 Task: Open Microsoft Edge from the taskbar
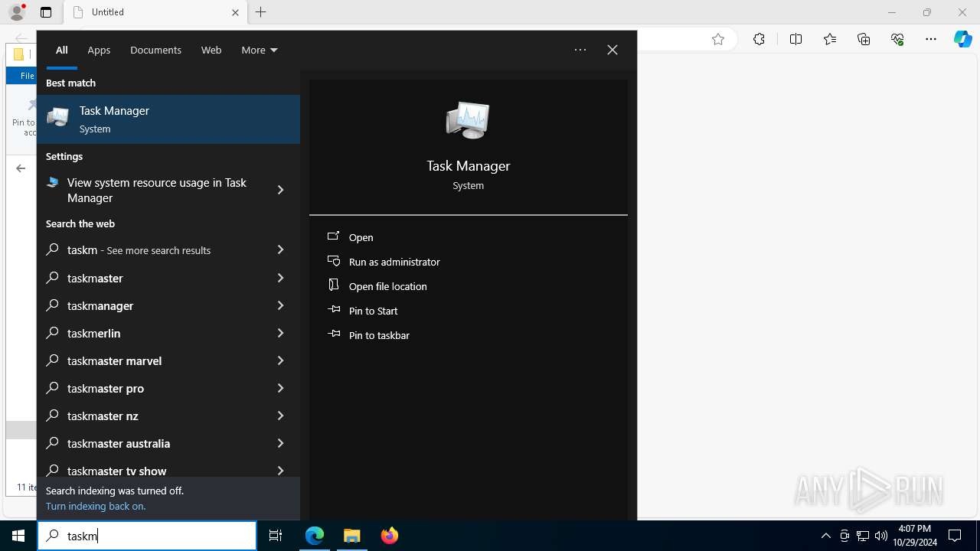point(315,536)
